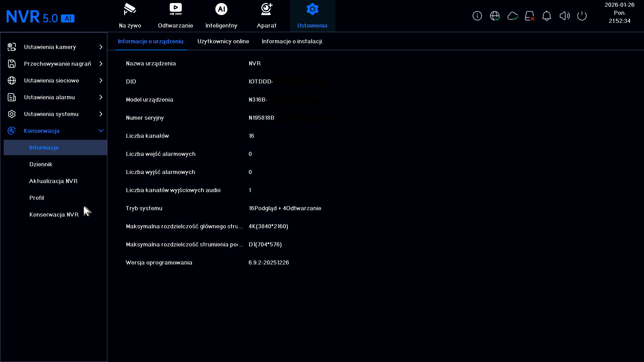Open the Dziennik log page
644x362 pixels.
[41, 164]
